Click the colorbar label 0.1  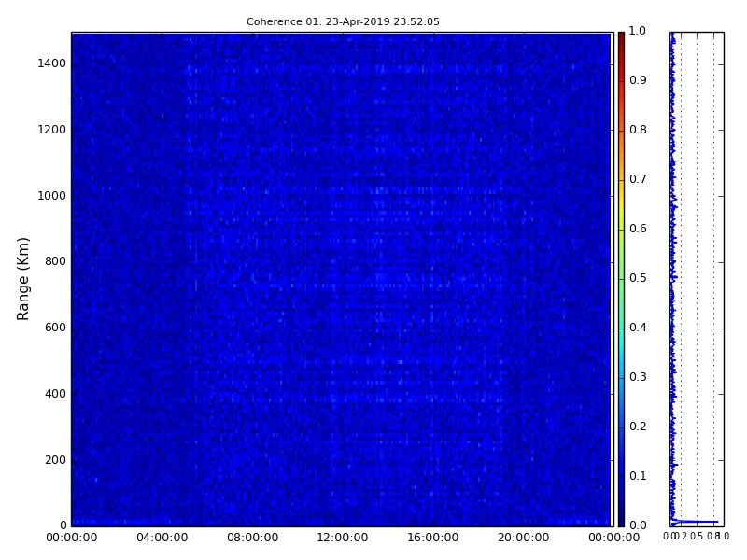click(638, 476)
